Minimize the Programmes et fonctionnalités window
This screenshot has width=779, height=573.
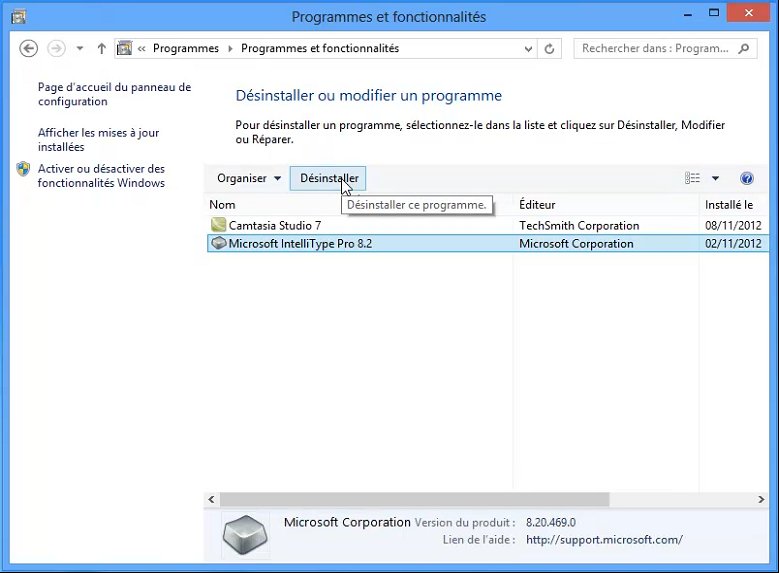[688, 15]
